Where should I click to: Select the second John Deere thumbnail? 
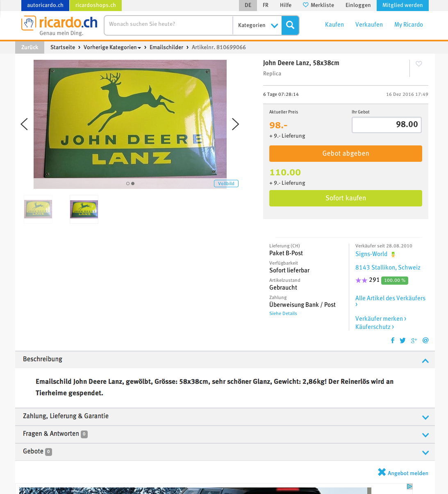(84, 209)
